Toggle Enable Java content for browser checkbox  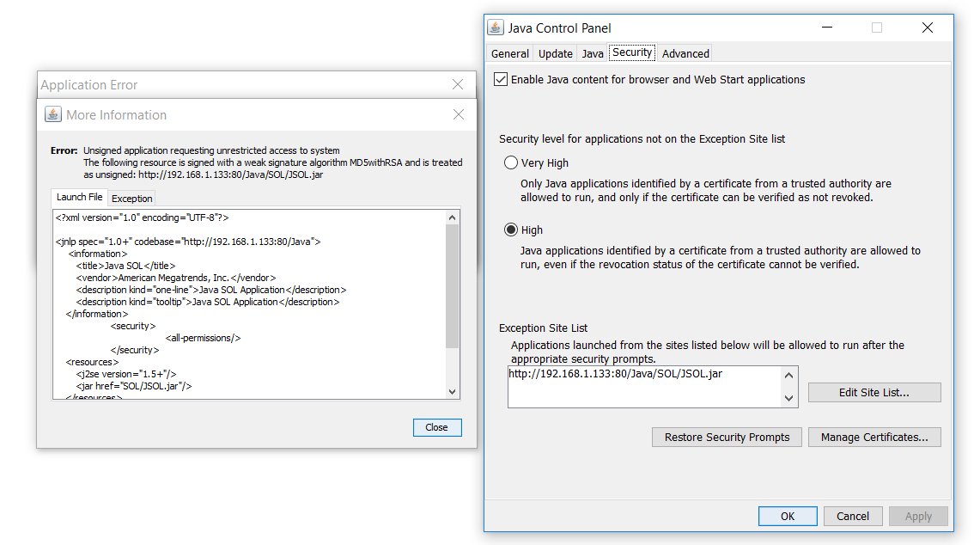[x=501, y=79]
